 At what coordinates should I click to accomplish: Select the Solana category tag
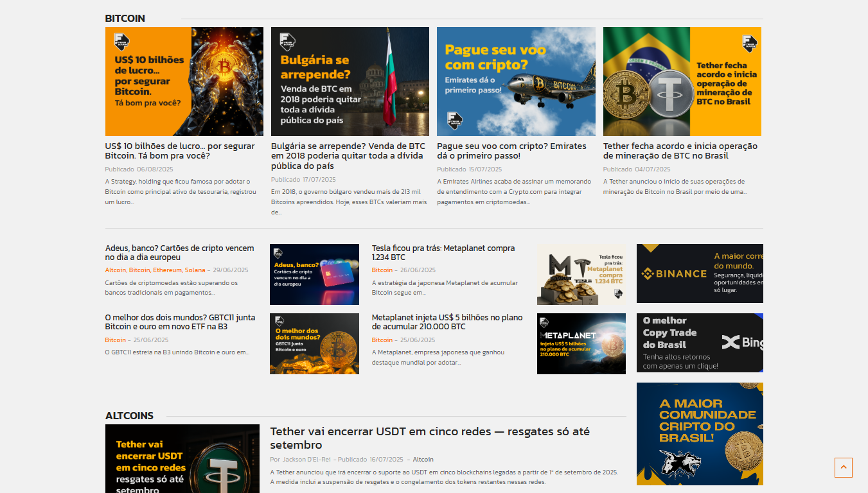pyautogui.click(x=195, y=270)
